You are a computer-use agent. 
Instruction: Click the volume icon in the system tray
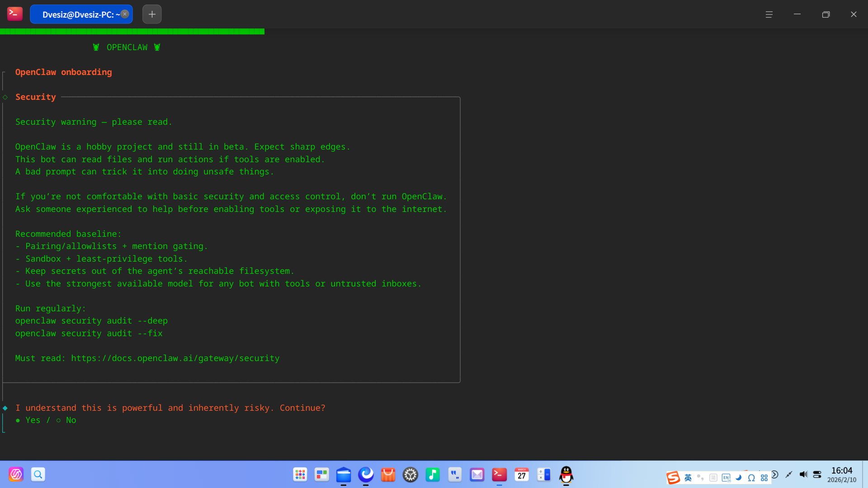coord(804,474)
